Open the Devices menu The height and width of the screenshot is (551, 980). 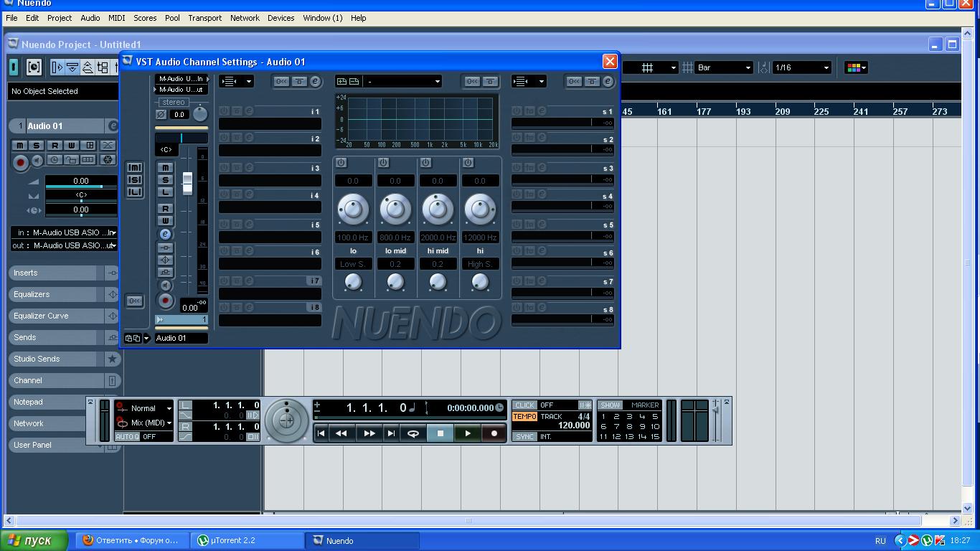(x=281, y=18)
